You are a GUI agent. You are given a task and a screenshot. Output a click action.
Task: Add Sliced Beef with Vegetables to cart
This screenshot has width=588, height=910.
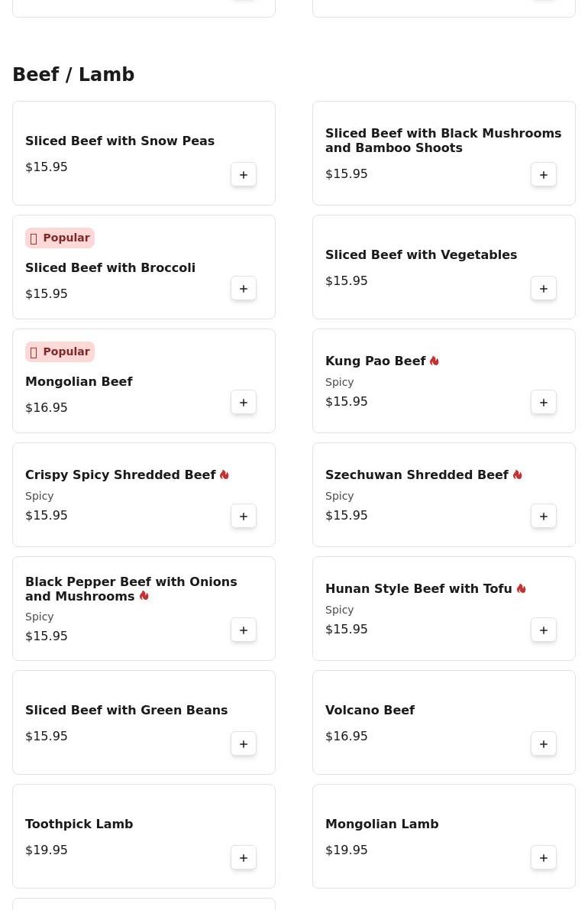[544, 289]
